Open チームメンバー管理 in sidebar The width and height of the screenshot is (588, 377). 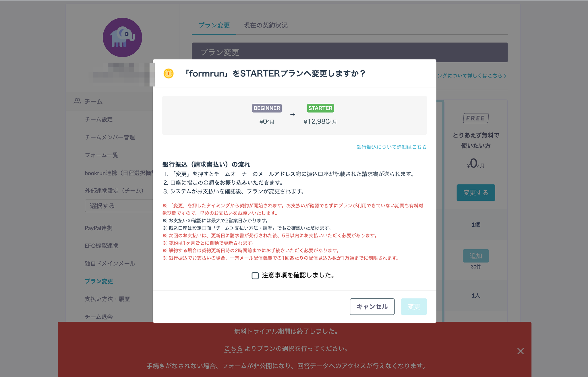pyautogui.click(x=110, y=137)
